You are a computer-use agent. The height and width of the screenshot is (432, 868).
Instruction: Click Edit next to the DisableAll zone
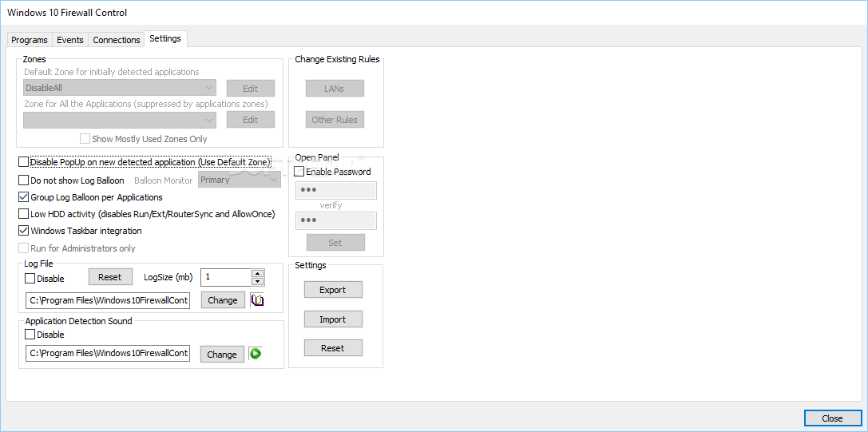[250, 88]
